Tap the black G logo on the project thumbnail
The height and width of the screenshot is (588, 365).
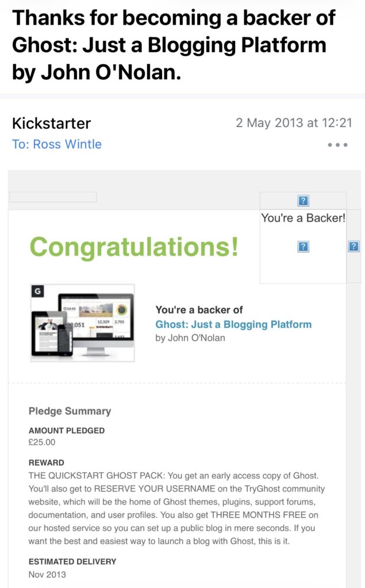[x=38, y=291]
